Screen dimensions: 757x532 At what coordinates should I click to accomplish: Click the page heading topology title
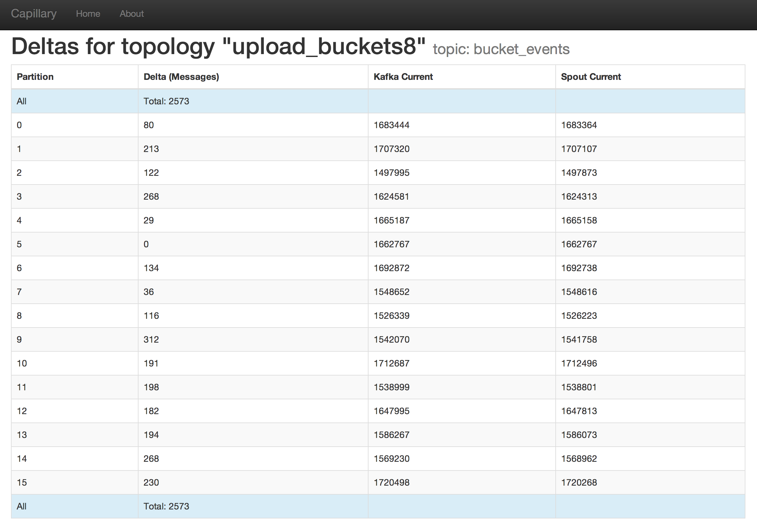pos(218,46)
